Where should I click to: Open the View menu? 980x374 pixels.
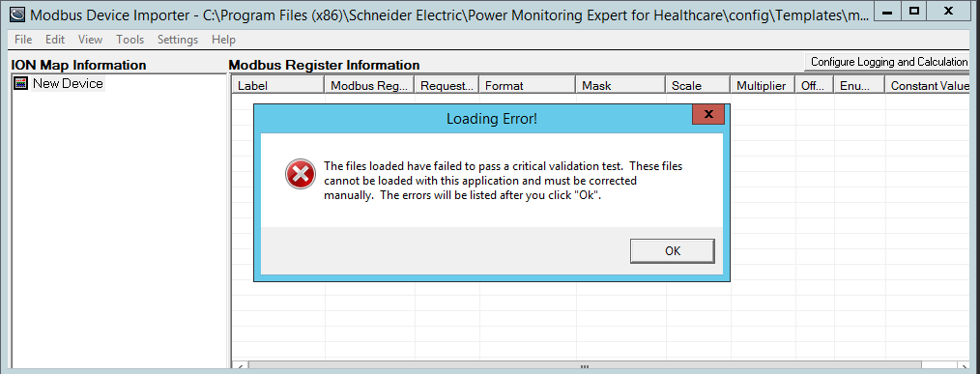tap(90, 40)
